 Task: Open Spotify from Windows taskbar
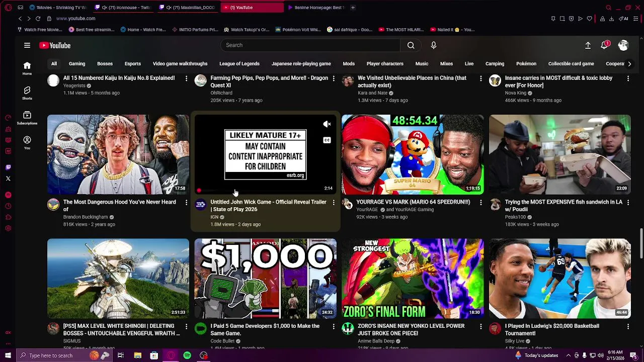click(x=187, y=355)
